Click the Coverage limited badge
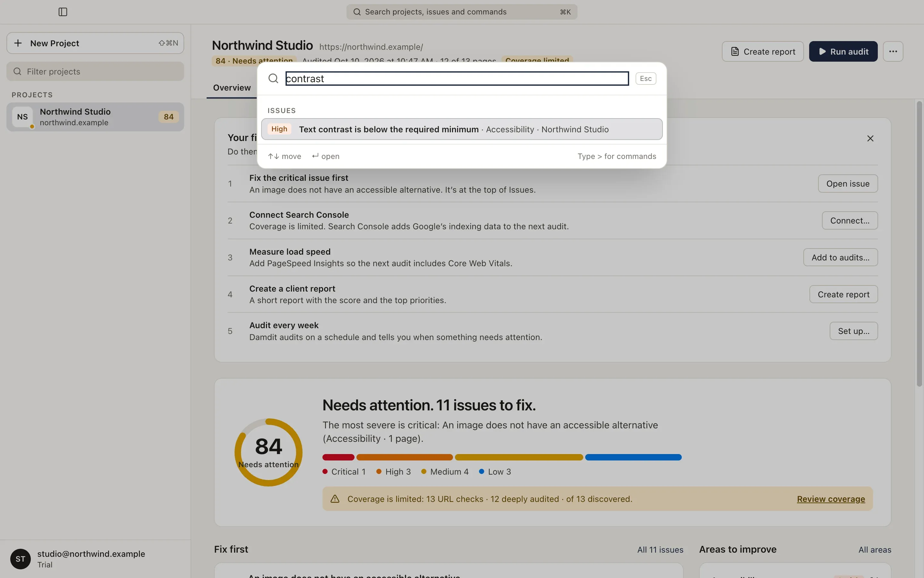The height and width of the screenshot is (578, 924). point(537,60)
